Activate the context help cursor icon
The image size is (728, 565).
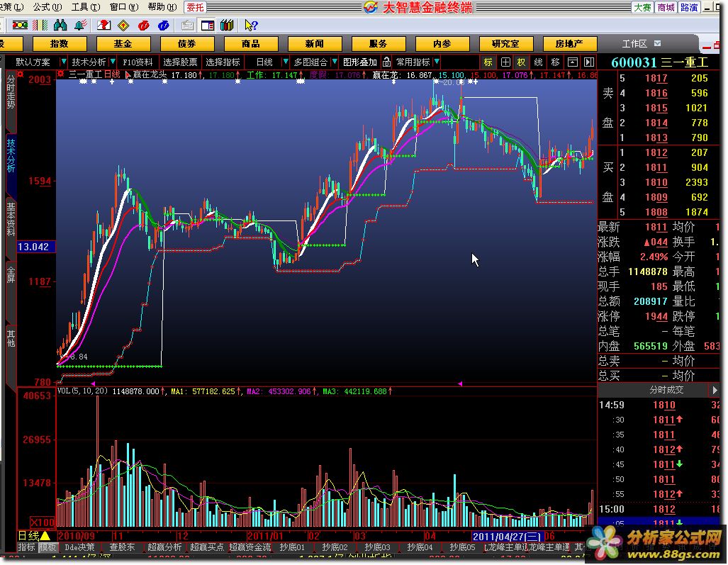[x=251, y=25]
